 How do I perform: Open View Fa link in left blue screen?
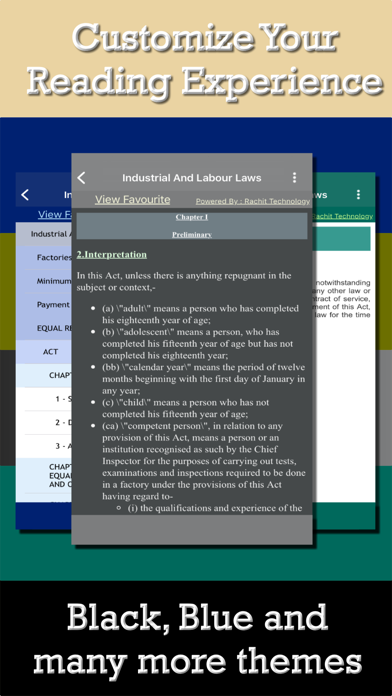(55, 215)
